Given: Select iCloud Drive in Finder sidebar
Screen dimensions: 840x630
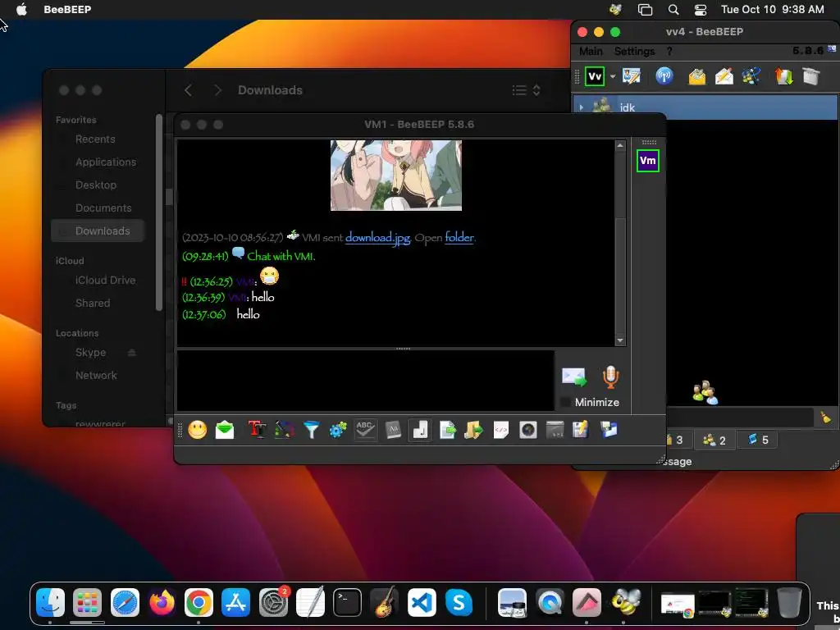Looking at the screenshot, I should pyautogui.click(x=105, y=281).
